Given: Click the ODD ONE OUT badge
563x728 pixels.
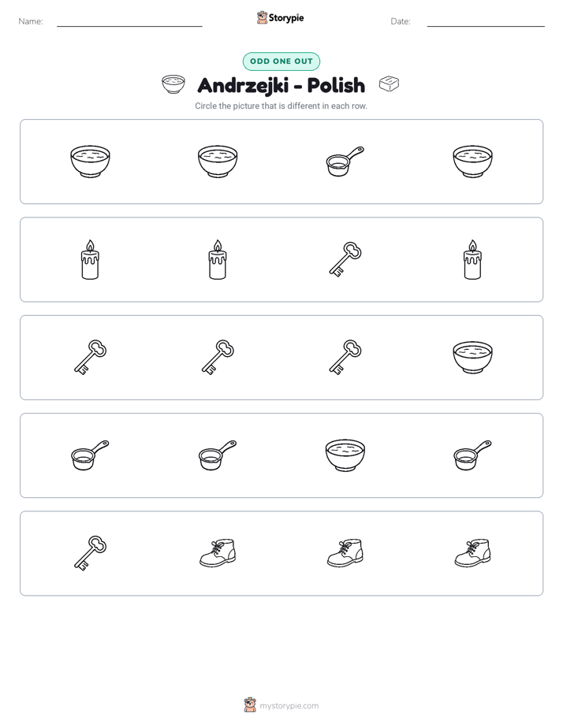Looking at the screenshot, I should [x=281, y=61].
